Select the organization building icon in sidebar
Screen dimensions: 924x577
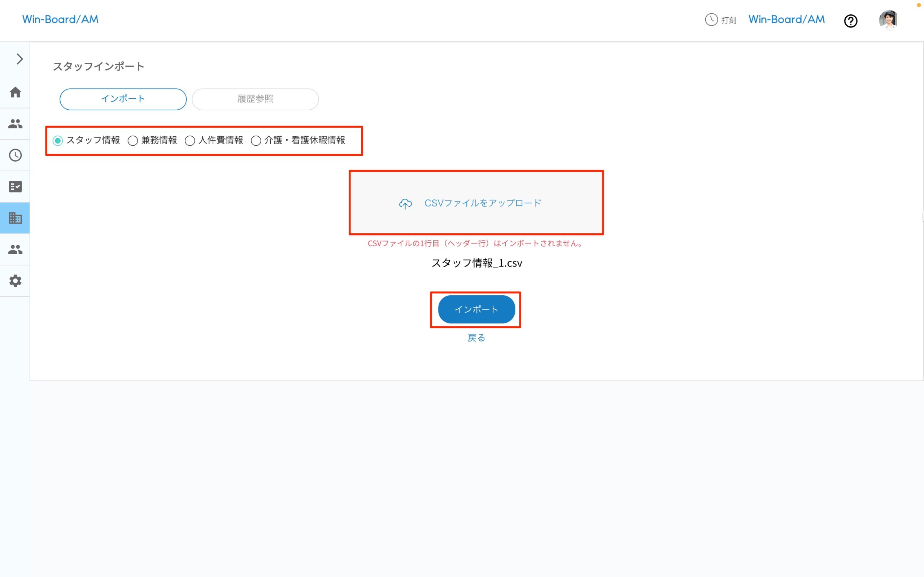click(15, 218)
